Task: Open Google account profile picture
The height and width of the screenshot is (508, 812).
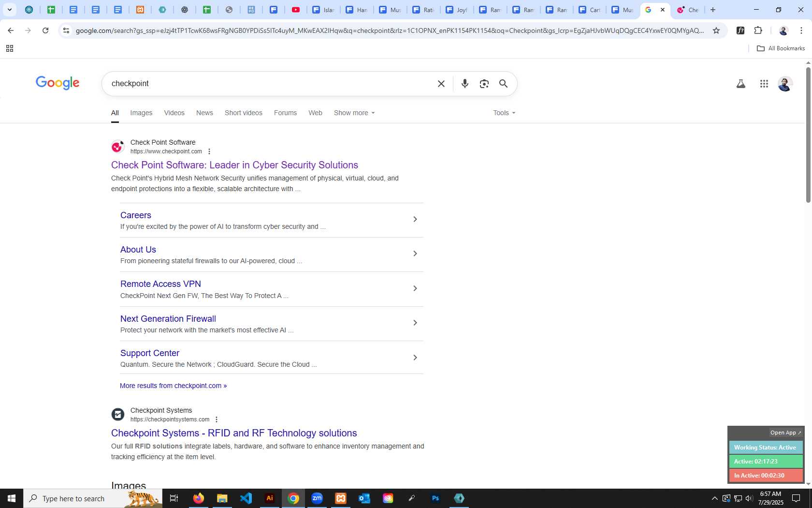Action: (785, 84)
